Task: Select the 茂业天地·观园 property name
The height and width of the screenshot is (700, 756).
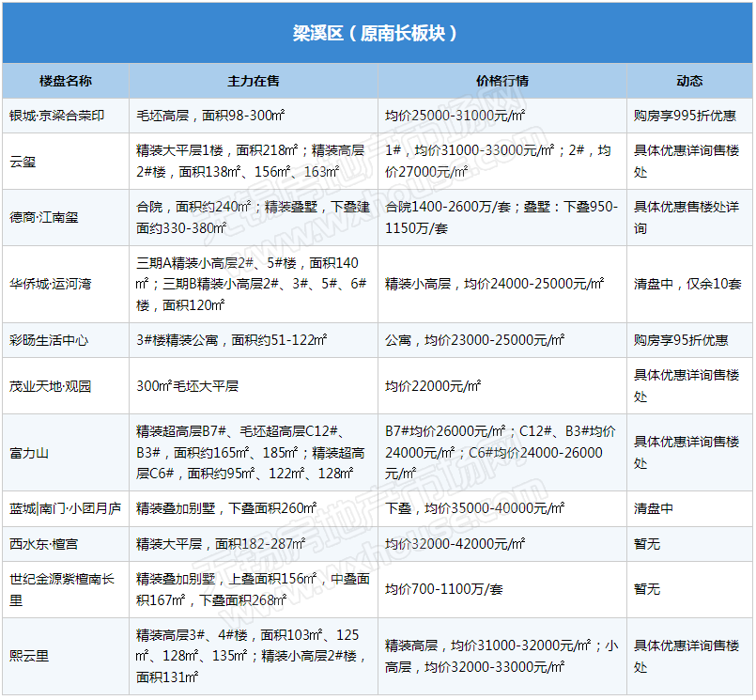Action: click(51, 386)
